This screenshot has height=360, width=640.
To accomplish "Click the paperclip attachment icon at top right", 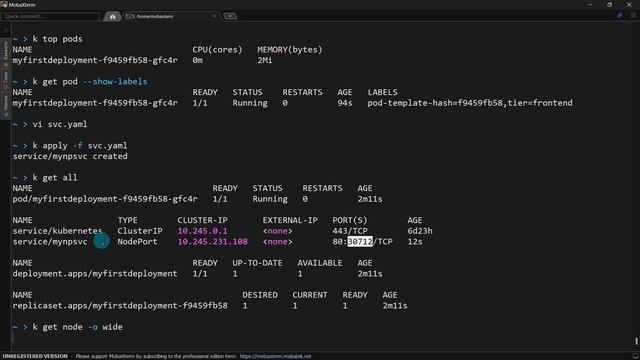I will pyautogui.click(x=620, y=16).
